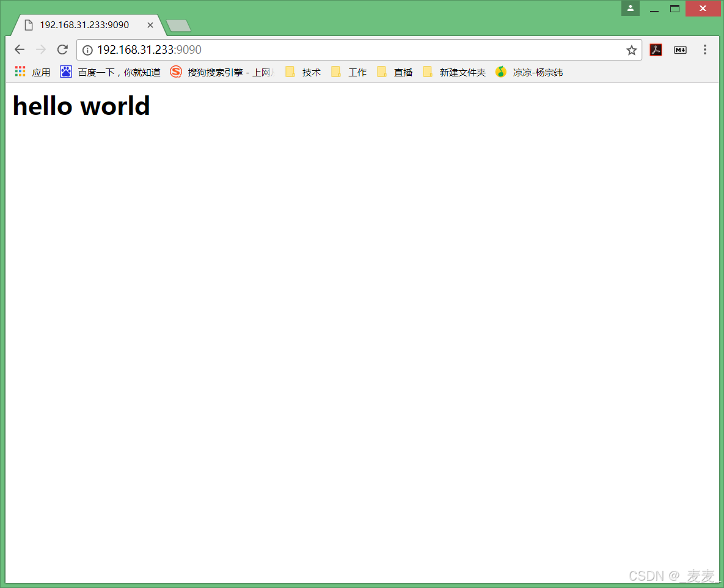Bookmark this page with the star icon

[631, 50]
